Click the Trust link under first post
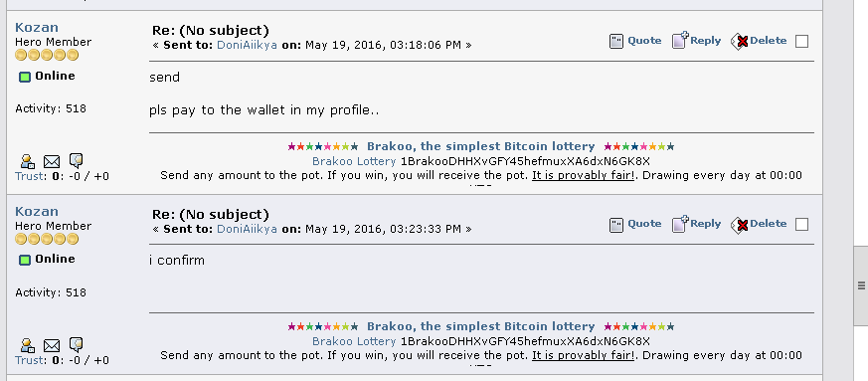 pyautogui.click(x=30, y=176)
